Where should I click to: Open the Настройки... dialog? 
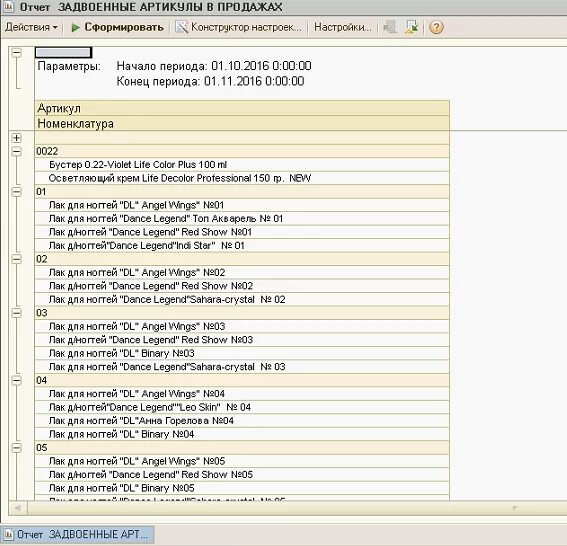pyautogui.click(x=342, y=27)
